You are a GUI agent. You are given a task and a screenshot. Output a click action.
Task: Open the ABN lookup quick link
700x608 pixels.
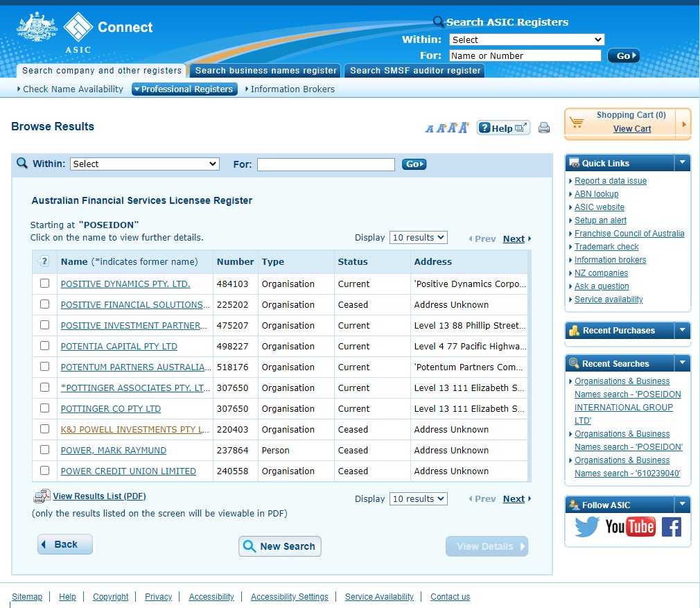597,193
